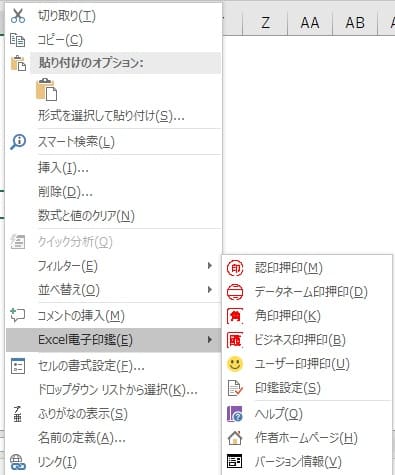Choose the large paste clipboard option
This screenshot has width=395, height=475.
(x=46, y=89)
